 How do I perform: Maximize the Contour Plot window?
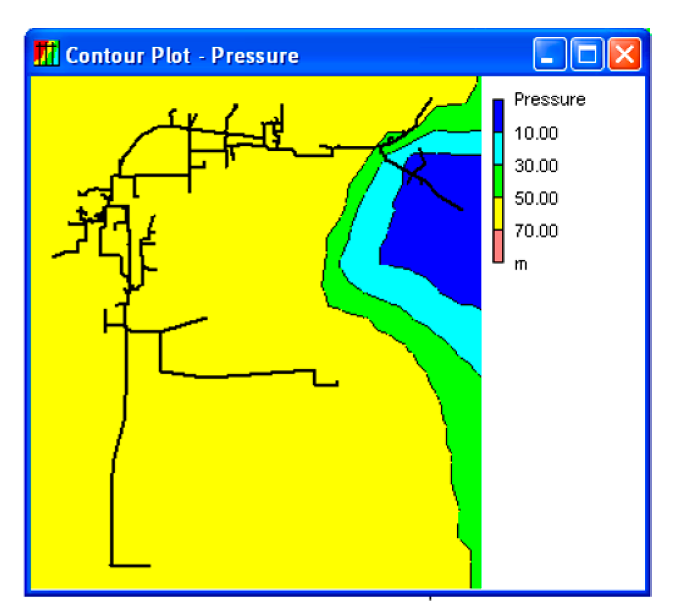pyautogui.click(x=587, y=54)
